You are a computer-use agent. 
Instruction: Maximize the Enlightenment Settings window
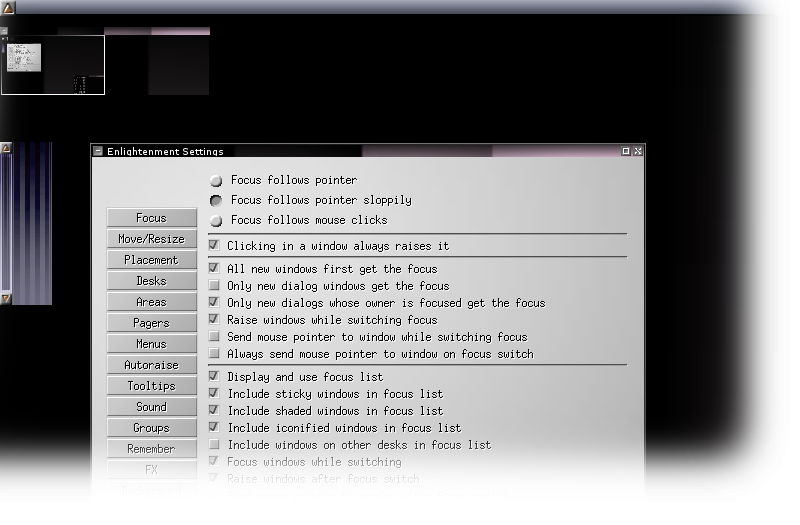pyautogui.click(x=626, y=151)
